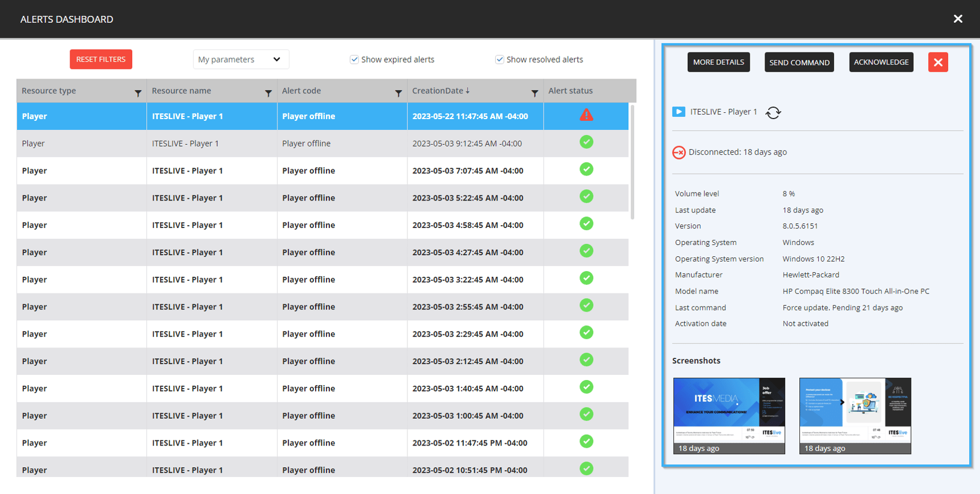The image size is (980, 494).
Task: Click the Reset Filters button
Action: click(101, 59)
